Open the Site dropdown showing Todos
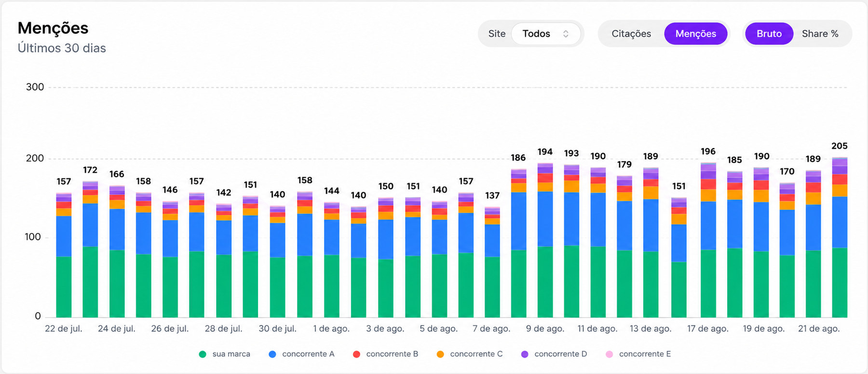Image resolution: width=868 pixels, height=374 pixels. point(545,34)
